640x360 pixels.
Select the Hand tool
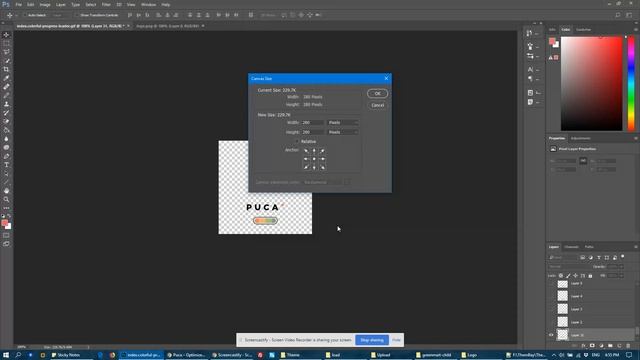coord(6,191)
